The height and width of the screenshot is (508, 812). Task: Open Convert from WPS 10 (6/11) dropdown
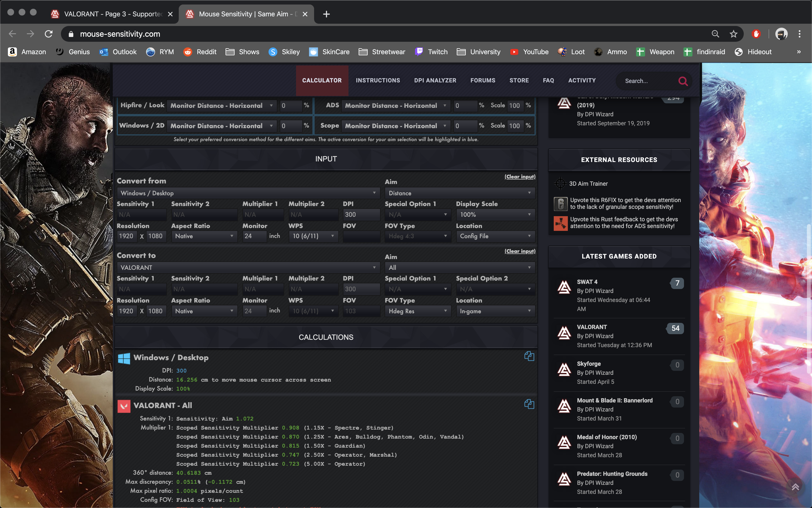tap(314, 236)
